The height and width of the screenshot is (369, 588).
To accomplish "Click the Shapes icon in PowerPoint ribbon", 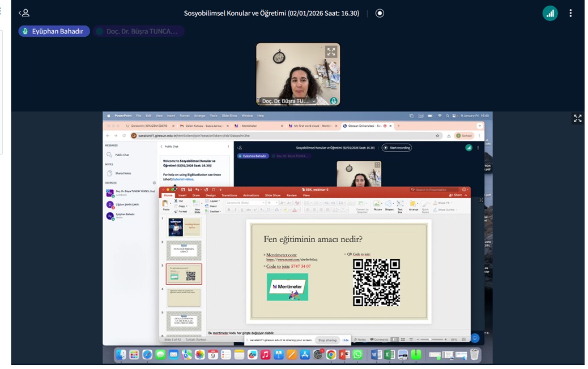I will pyautogui.click(x=389, y=205).
